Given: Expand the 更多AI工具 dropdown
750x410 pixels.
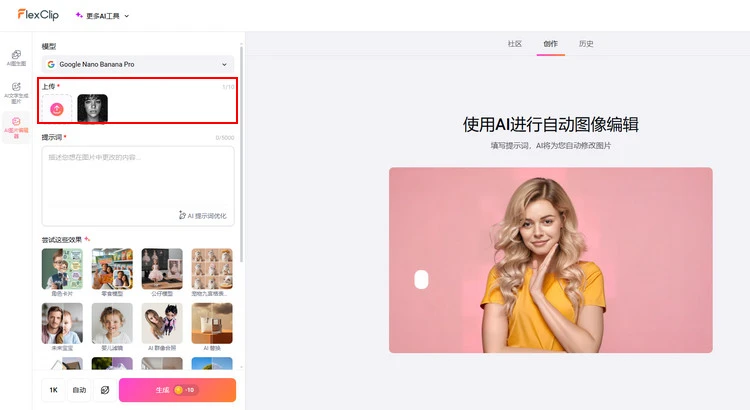Looking at the screenshot, I should 103,15.
